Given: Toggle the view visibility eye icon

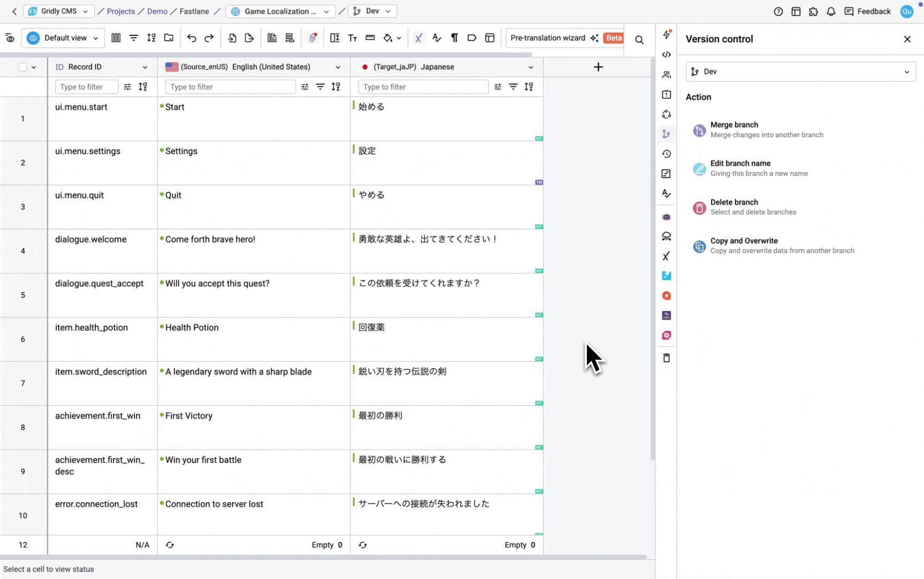Looking at the screenshot, I should coord(10,38).
